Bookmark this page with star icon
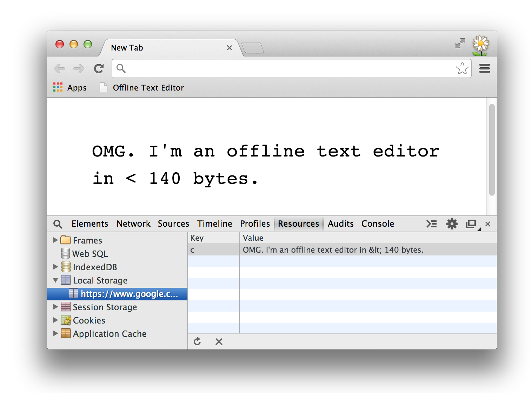 462,68
